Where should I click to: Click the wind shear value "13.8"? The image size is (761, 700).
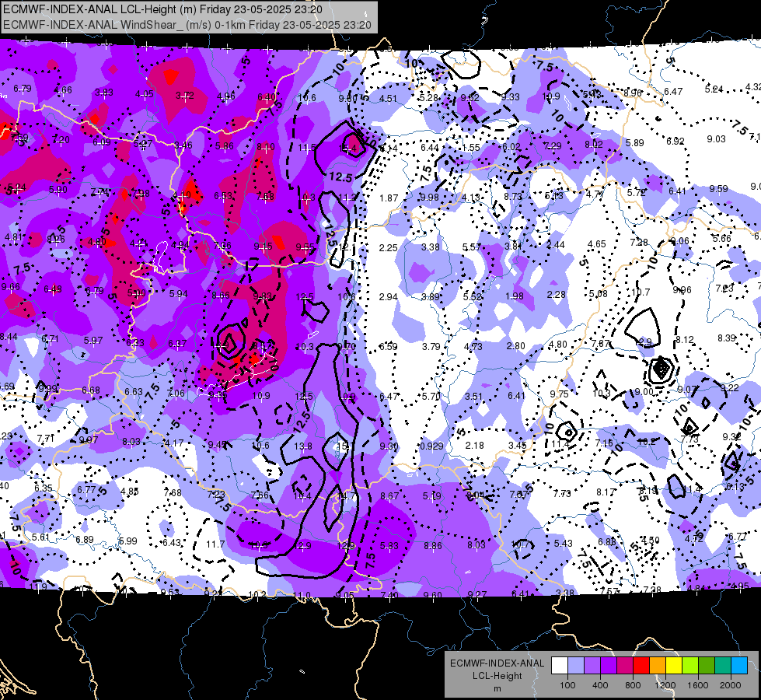point(303,446)
